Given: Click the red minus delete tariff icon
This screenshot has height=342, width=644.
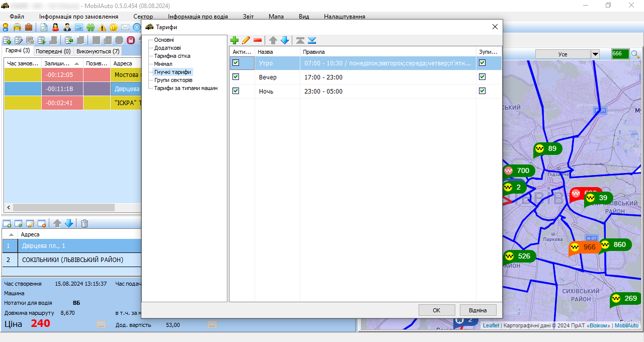Looking at the screenshot, I should (258, 40).
